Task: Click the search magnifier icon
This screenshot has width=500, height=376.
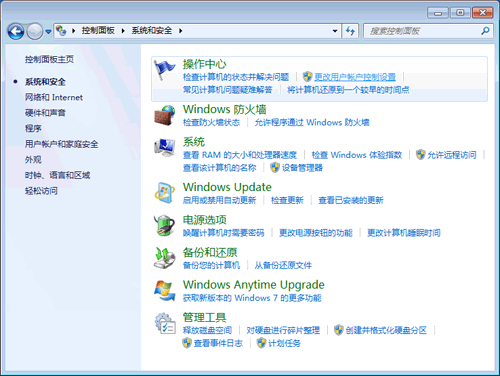Action: [x=485, y=31]
